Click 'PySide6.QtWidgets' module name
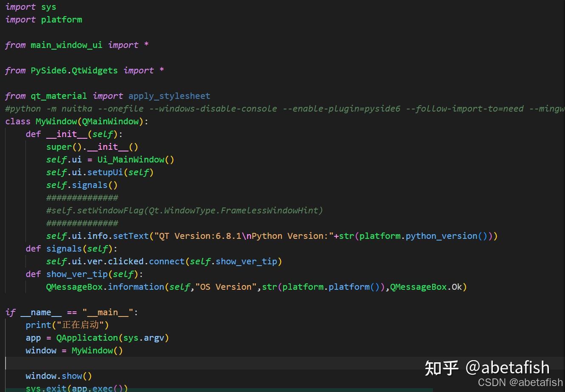The height and width of the screenshot is (392, 565). (x=74, y=70)
